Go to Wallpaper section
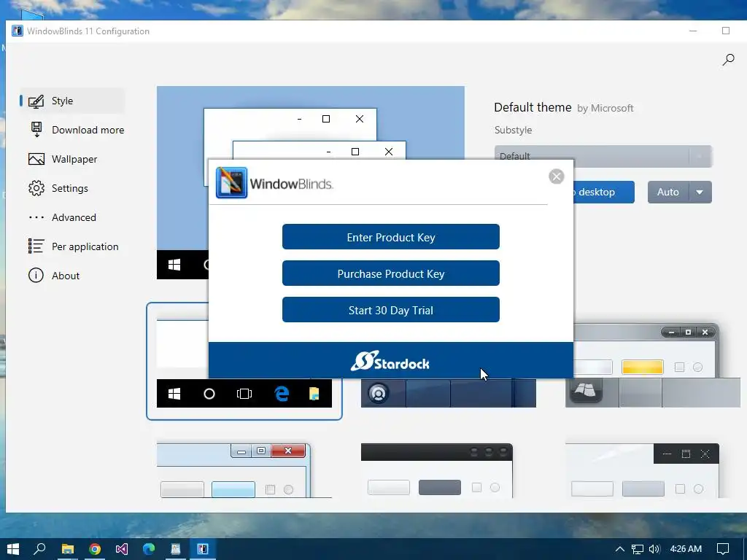This screenshot has height=560, width=747. point(72,159)
